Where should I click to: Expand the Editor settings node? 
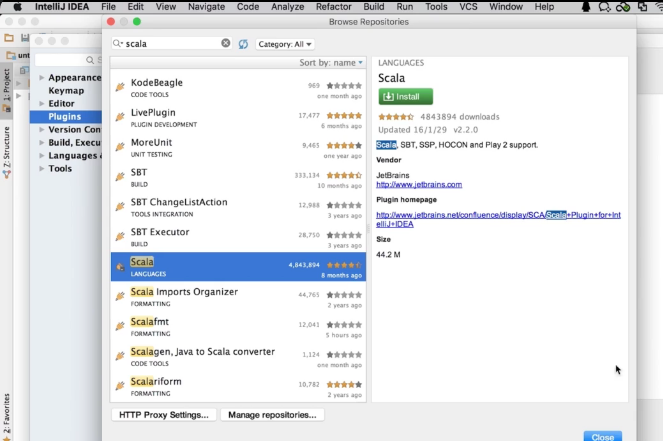click(41, 103)
